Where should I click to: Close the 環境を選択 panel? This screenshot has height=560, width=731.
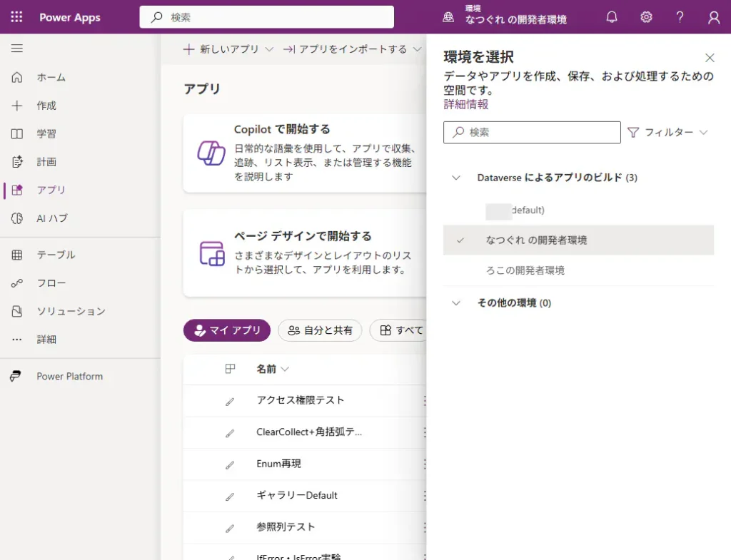(710, 58)
